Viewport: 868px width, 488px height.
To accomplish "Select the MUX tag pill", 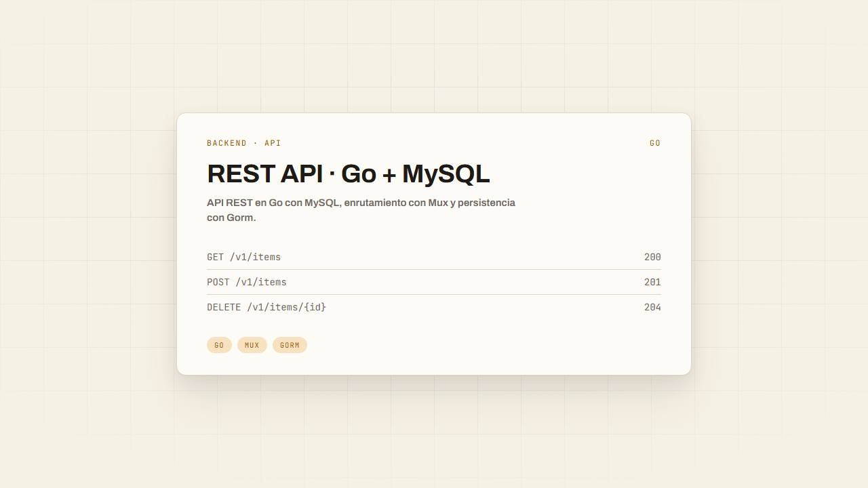I will click(x=252, y=345).
